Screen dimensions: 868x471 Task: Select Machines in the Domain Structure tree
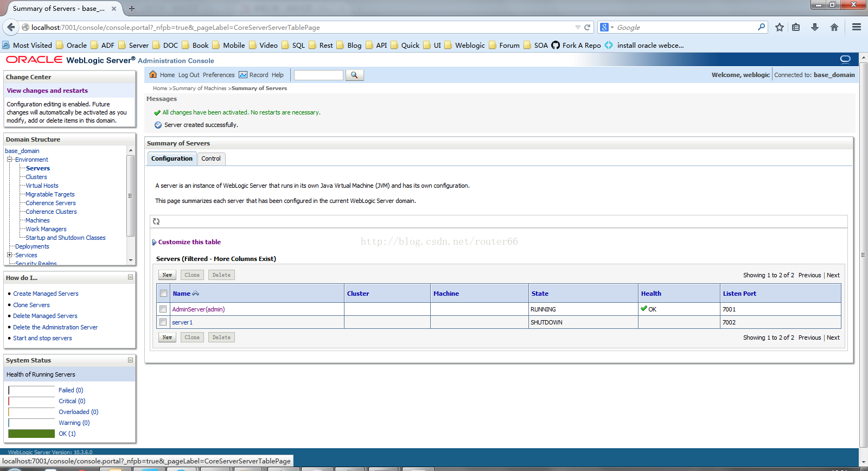[x=37, y=220]
